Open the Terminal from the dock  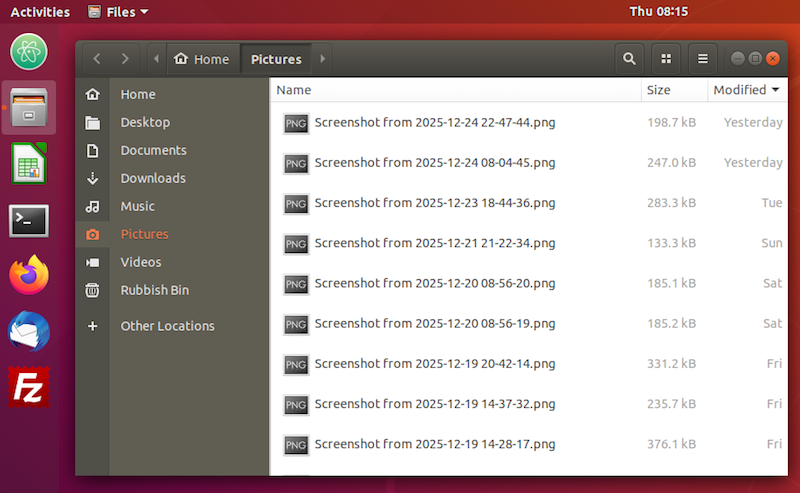(x=29, y=220)
